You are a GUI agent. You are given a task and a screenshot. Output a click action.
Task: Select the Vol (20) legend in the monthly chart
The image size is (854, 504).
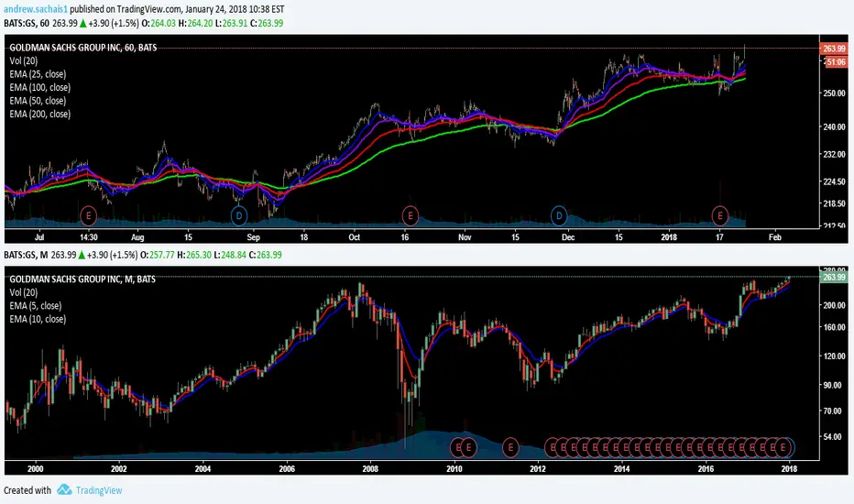click(x=24, y=292)
